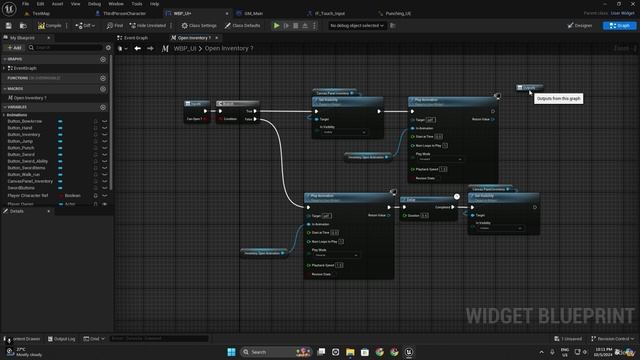Click the Eject icon in the toolbar

pyautogui.click(x=305, y=26)
